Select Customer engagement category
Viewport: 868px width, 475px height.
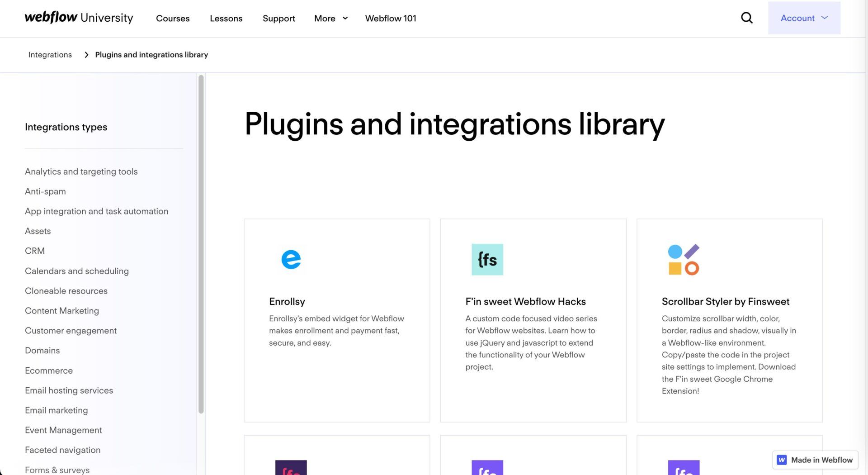click(x=71, y=331)
